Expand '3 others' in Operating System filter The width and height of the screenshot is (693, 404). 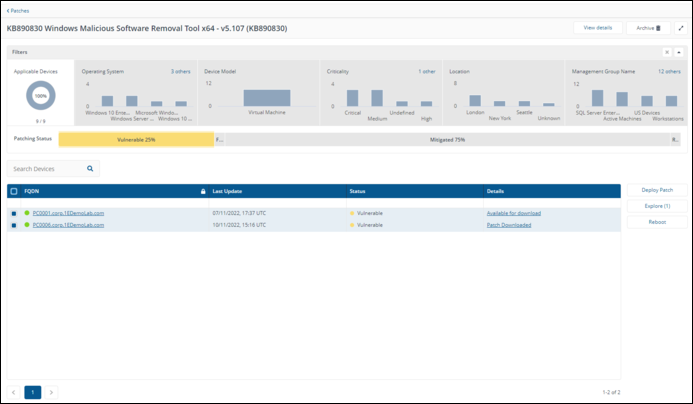click(180, 72)
